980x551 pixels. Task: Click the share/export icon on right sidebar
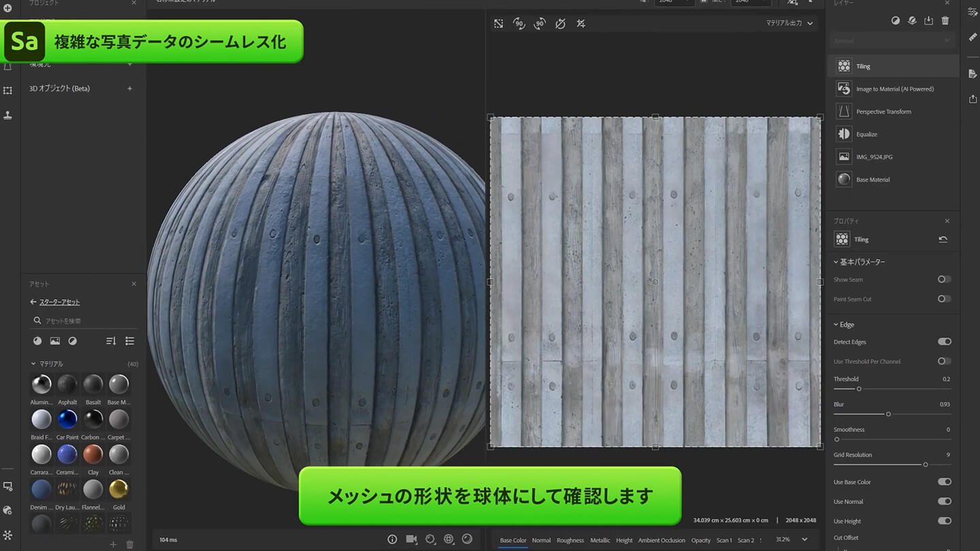click(x=973, y=99)
